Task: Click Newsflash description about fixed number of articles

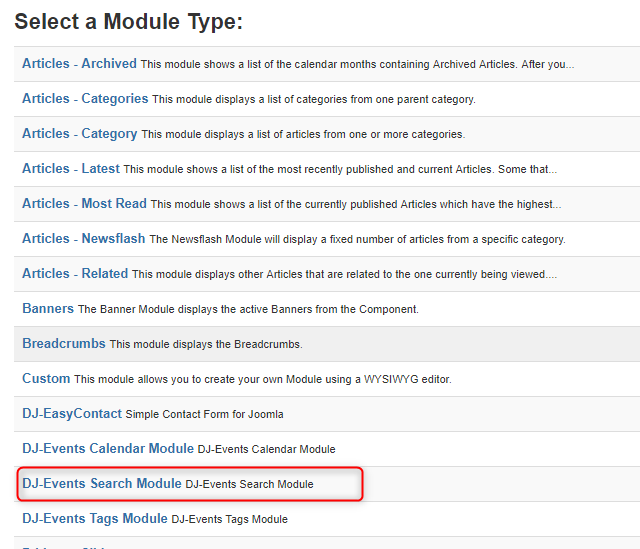Action: pyautogui.click(x=358, y=240)
